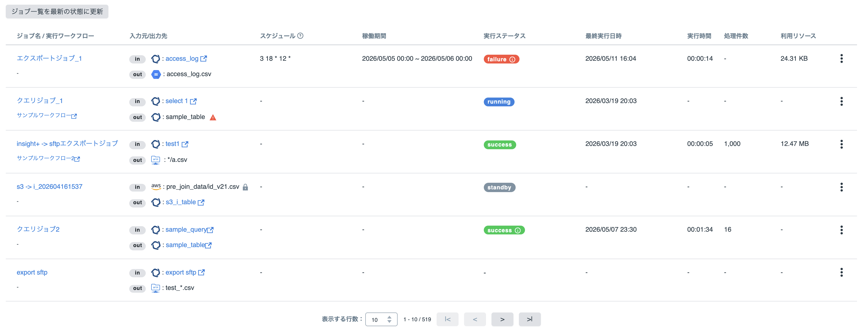Click the refresh job list button
This screenshot has height=335, width=868.
coord(57,12)
